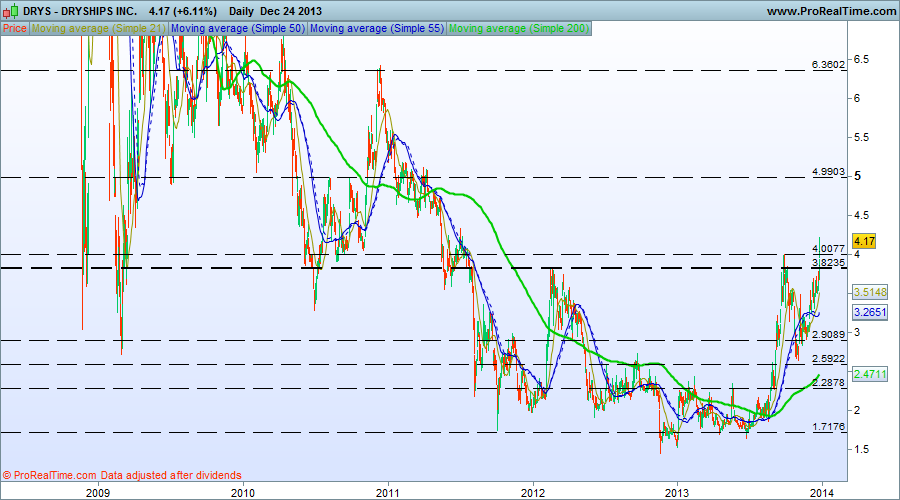Click the 1.7176 horizontal level label
Viewport: 900px width, 500px height.
click(x=828, y=427)
